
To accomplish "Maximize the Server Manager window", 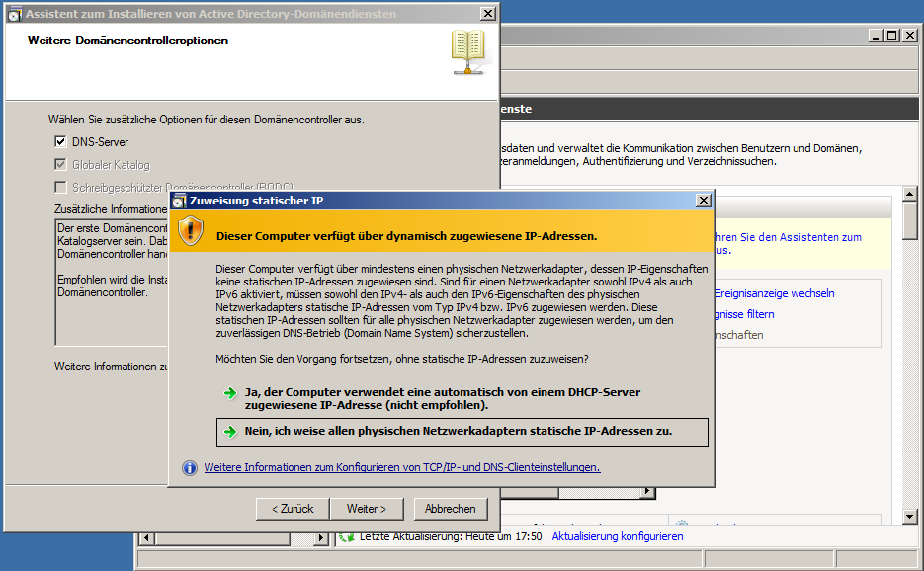I will pyautogui.click(x=892, y=36).
